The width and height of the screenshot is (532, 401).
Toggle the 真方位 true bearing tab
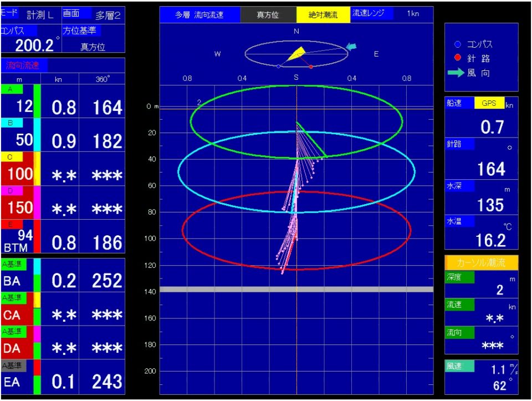click(268, 15)
